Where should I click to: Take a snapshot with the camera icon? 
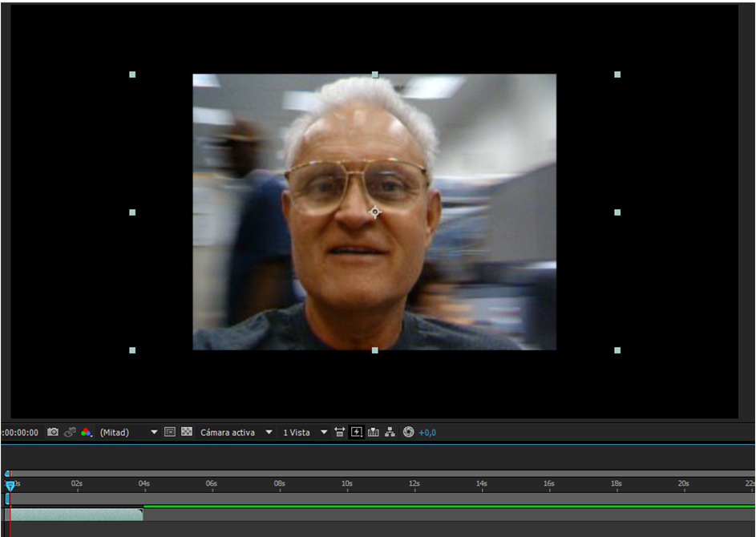tap(53, 432)
